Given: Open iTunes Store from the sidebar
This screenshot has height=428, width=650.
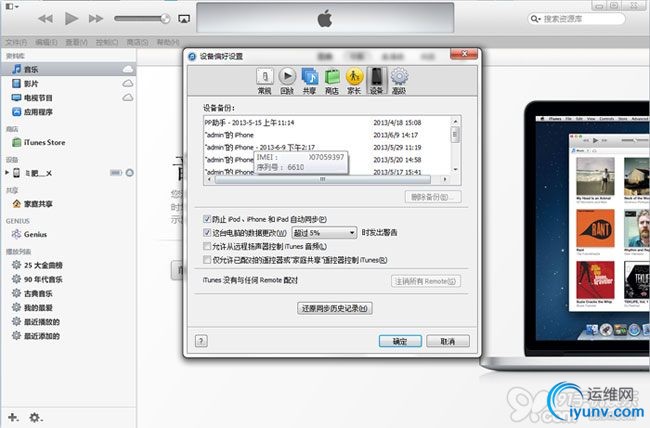Looking at the screenshot, I should point(68,142).
